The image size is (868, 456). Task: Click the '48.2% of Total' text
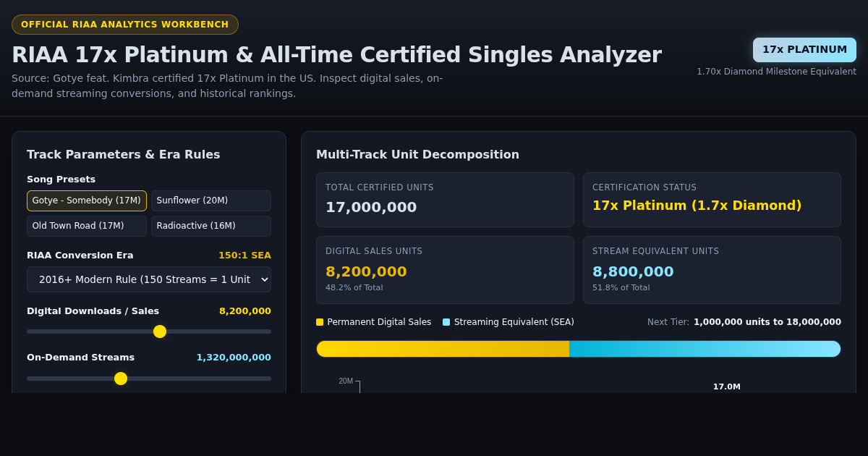(354, 287)
